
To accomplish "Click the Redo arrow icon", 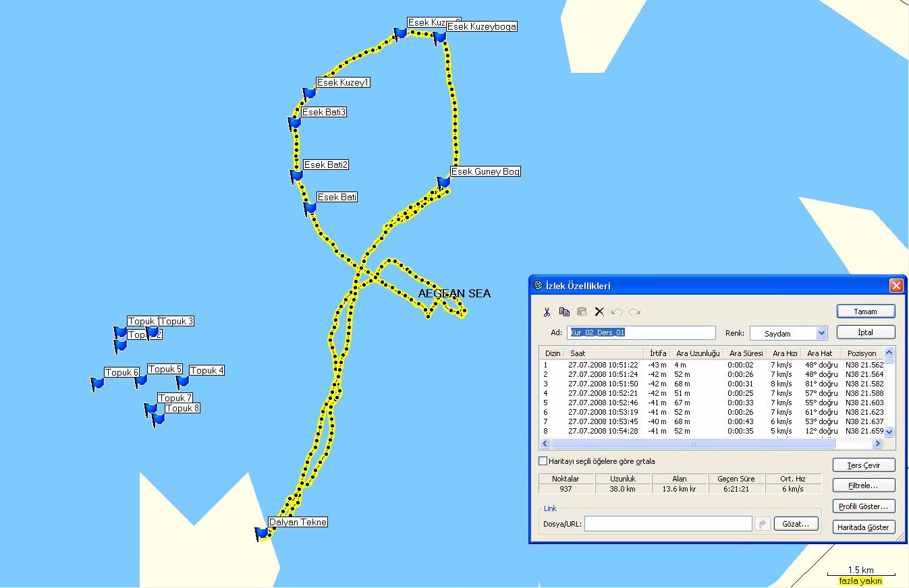I will point(634,312).
